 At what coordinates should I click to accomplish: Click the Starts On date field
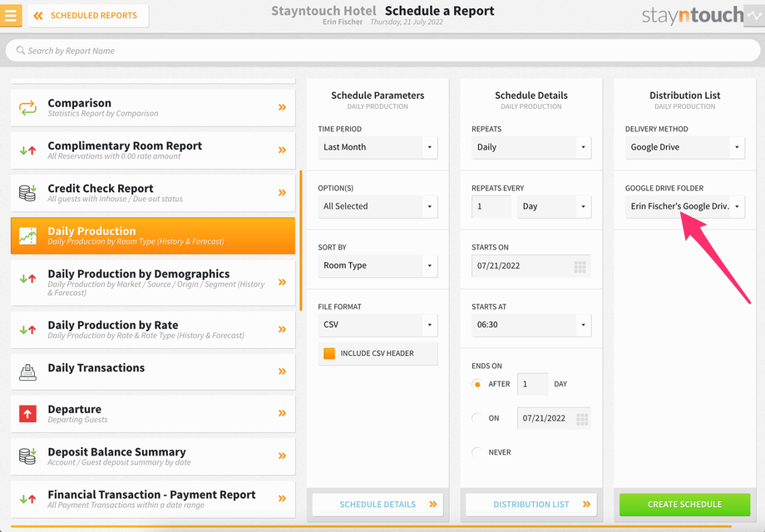click(x=531, y=266)
